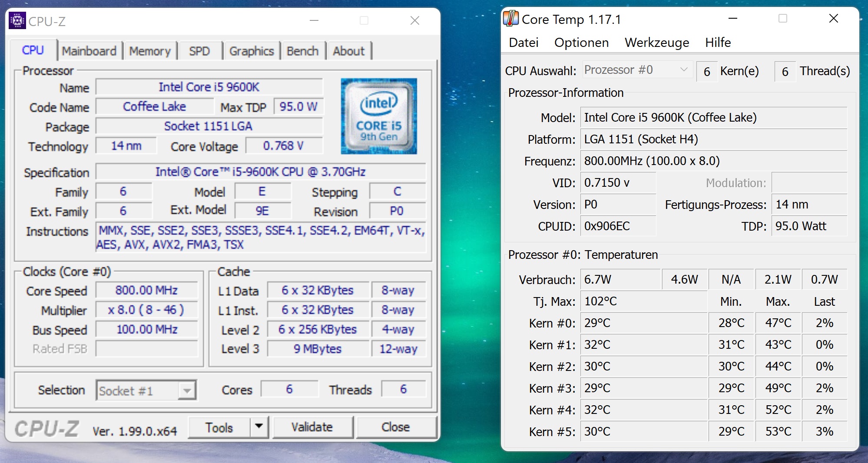The height and width of the screenshot is (463, 868).
Task: Click the Max TDP value 95.0 W
Action: tap(298, 106)
